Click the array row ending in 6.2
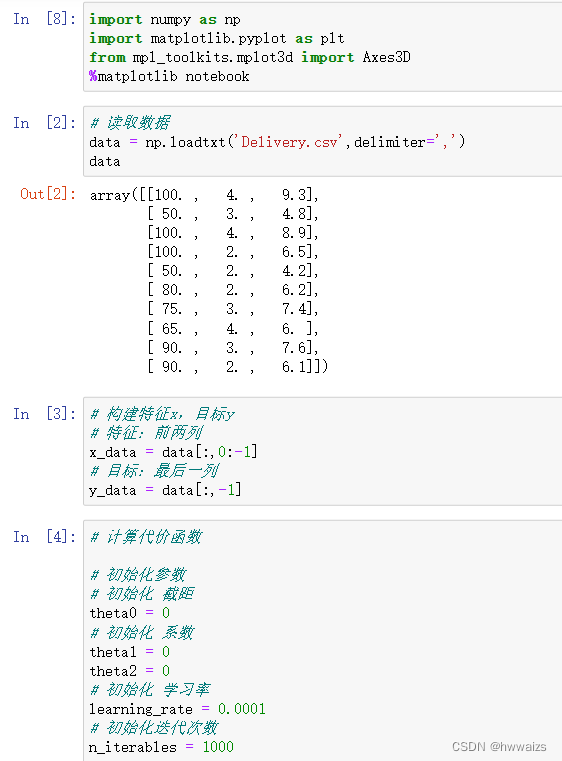This screenshot has width=562, height=761. click(x=233, y=290)
